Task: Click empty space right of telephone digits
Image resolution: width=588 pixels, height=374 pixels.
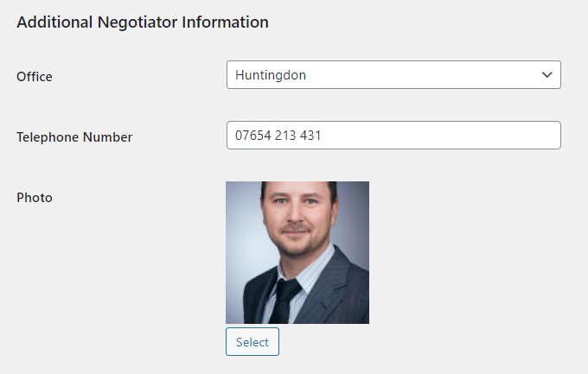Action: [x=438, y=136]
